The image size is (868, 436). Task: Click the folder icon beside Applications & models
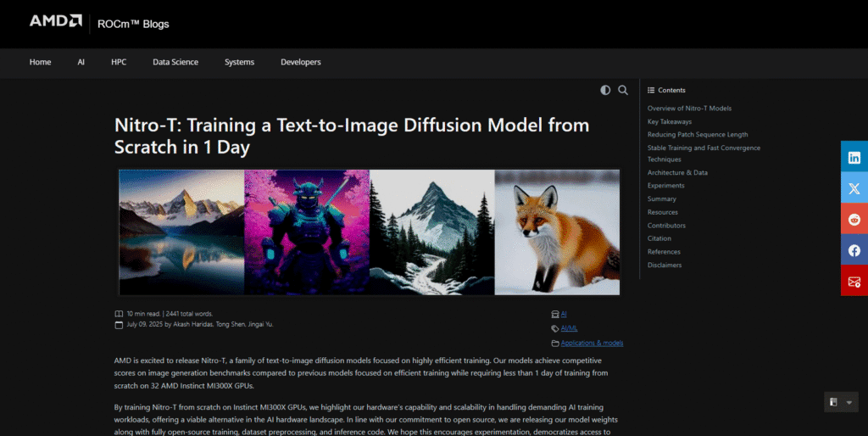tap(555, 343)
